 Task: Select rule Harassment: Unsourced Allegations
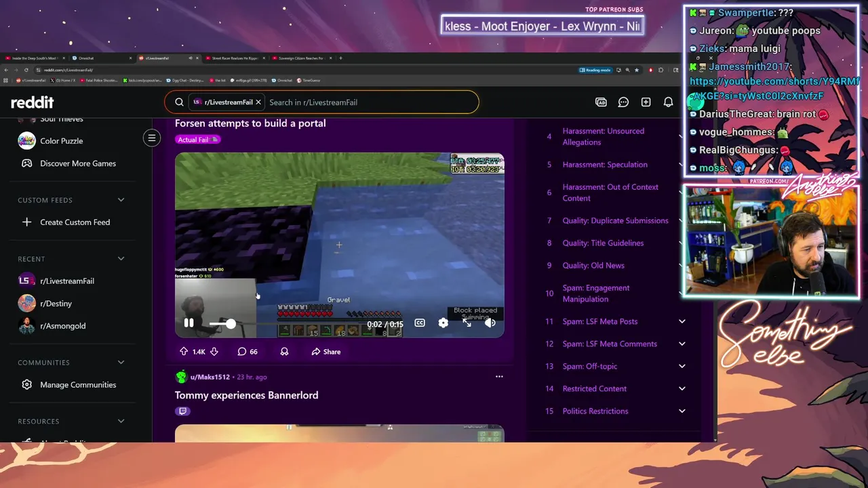tap(603, 137)
